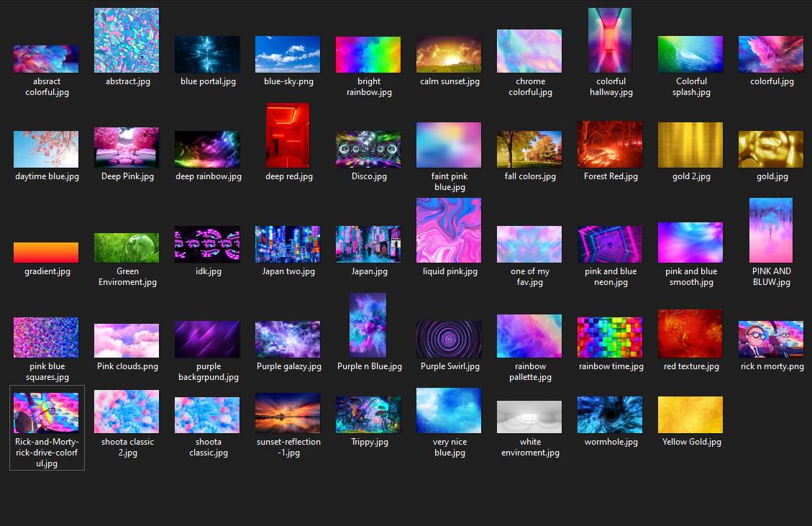Click the 'red texture.jpg' file name

click(691, 366)
